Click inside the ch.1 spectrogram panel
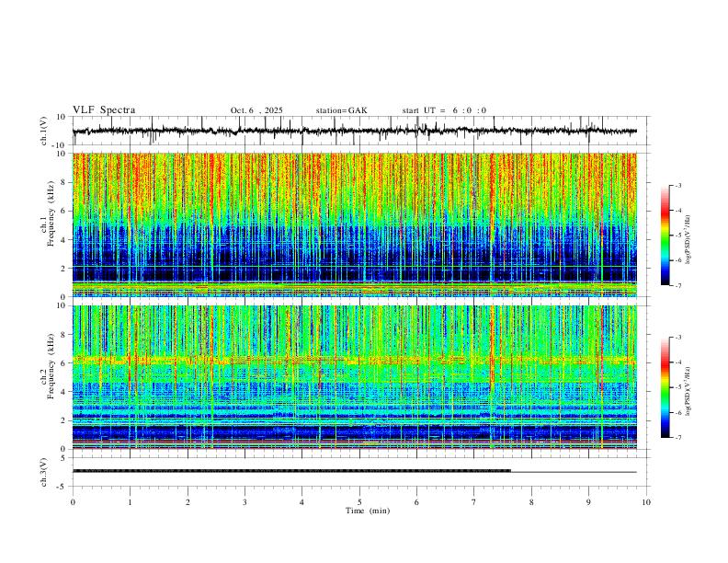Screen dimensions: 728x563 coord(354,224)
